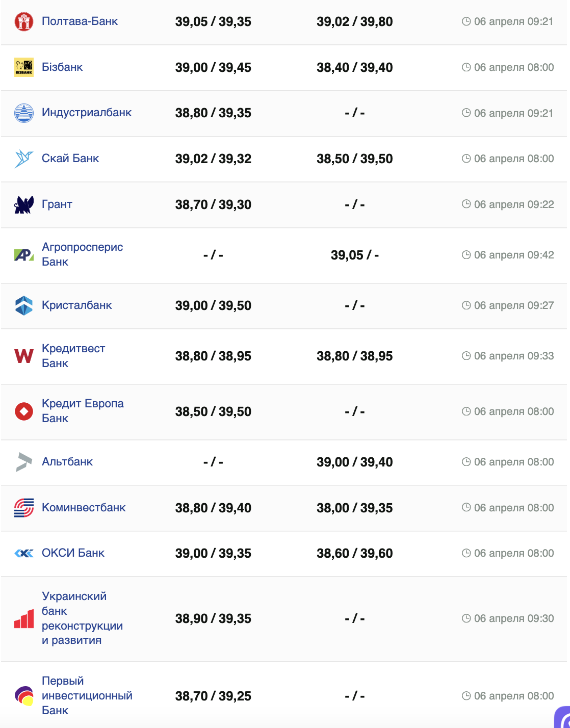Image resolution: width=570 pixels, height=728 pixels.
Task: Click the purple widget button at bottom corner
Action: 563,719
